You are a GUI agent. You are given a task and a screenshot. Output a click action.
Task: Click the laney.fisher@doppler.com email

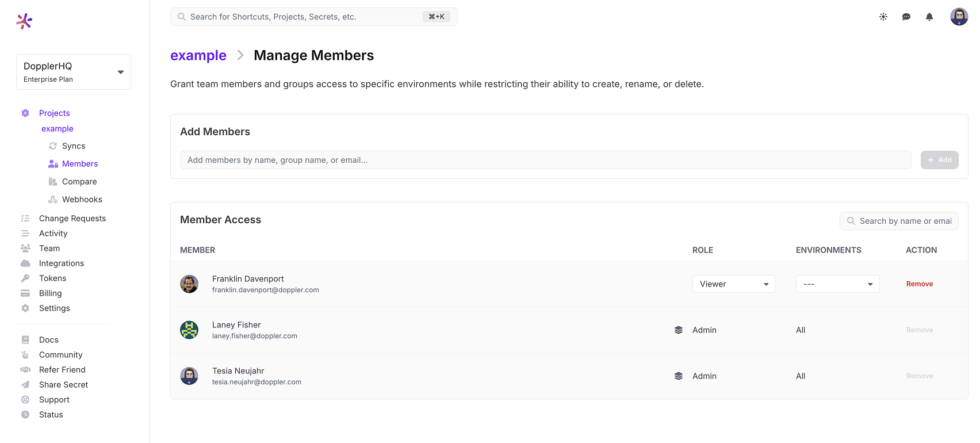255,336
